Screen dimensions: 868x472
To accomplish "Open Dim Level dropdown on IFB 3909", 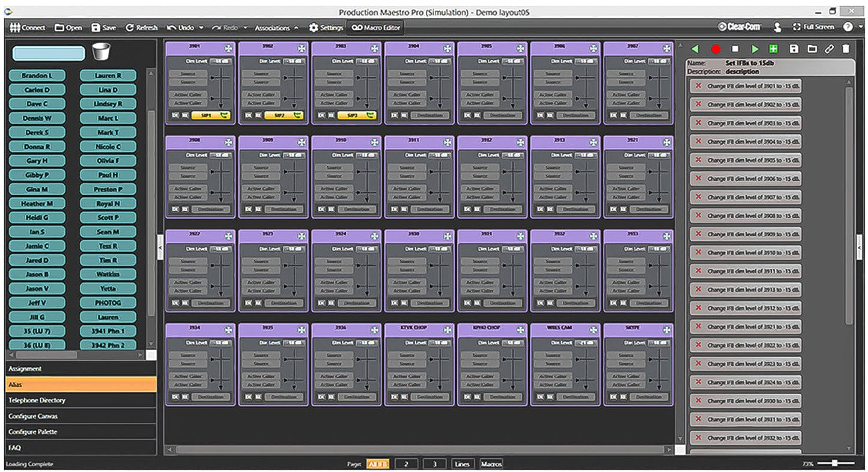I will coord(294,155).
